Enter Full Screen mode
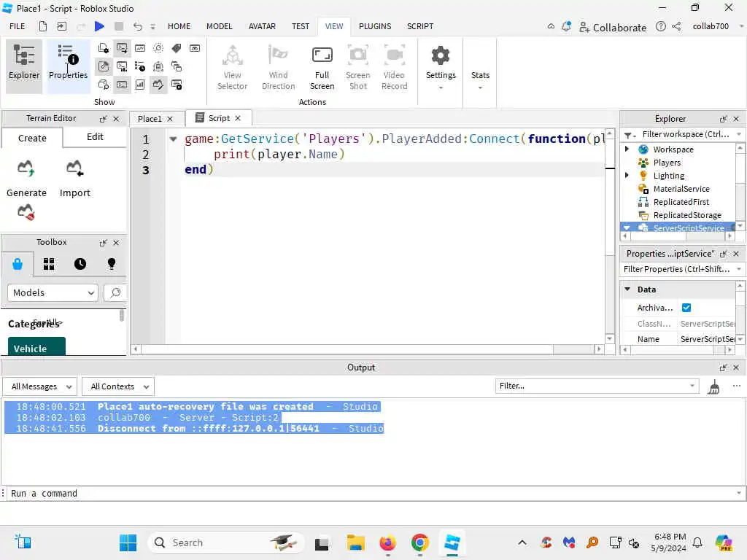The height and width of the screenshot is (560, 747). [x=322, y=68]
